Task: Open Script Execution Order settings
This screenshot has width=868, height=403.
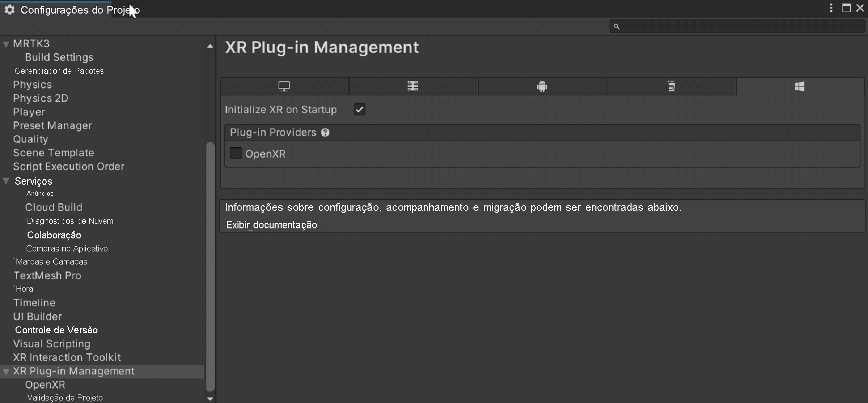Action: 69,166
